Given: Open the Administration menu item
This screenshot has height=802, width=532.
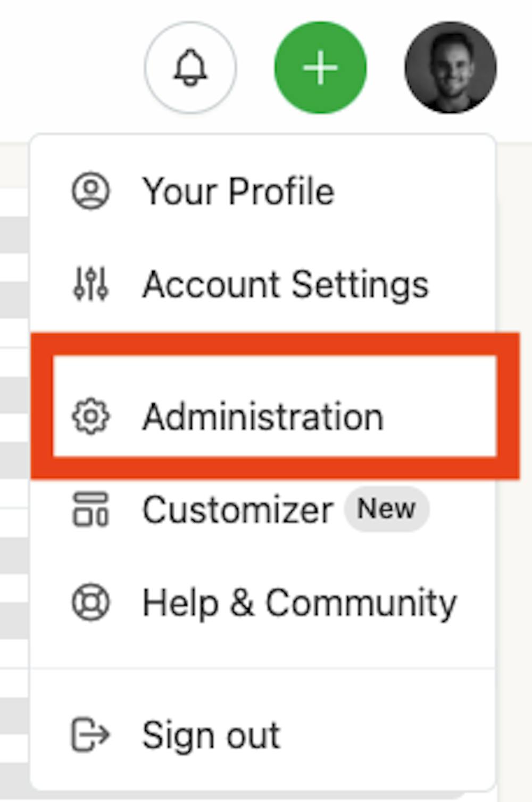Looking at the screenshot, I should click(x=263, y=416).
